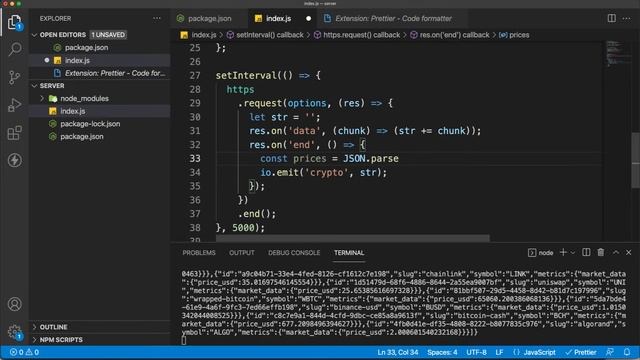Image resolution: width=640 pixels, height=360 pixels.
Task: Open the Extensions view
Action: coord(15,133)
